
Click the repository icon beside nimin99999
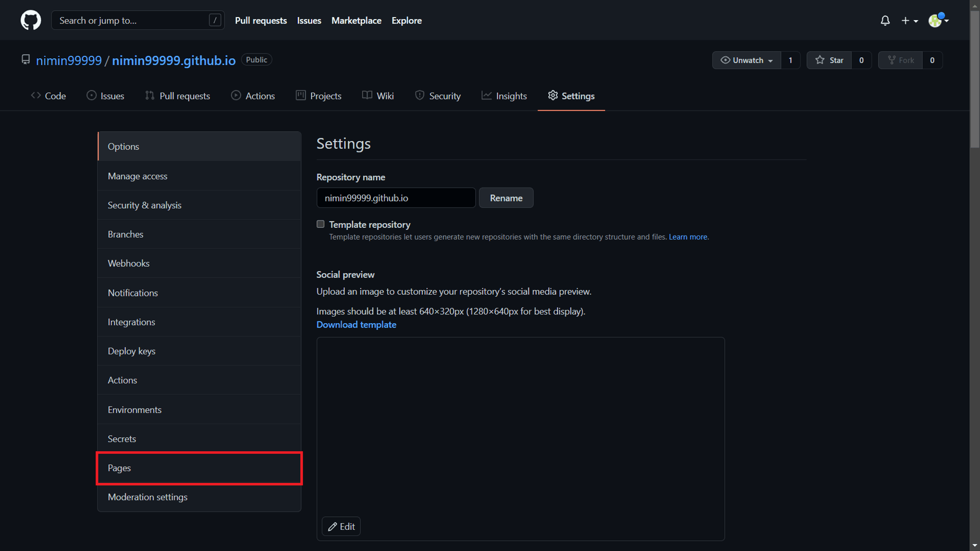coord(25,60)
